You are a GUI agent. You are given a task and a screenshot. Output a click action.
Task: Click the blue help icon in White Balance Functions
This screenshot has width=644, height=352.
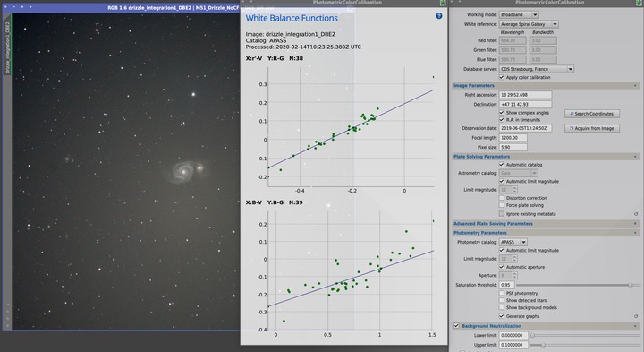point(438,16)
